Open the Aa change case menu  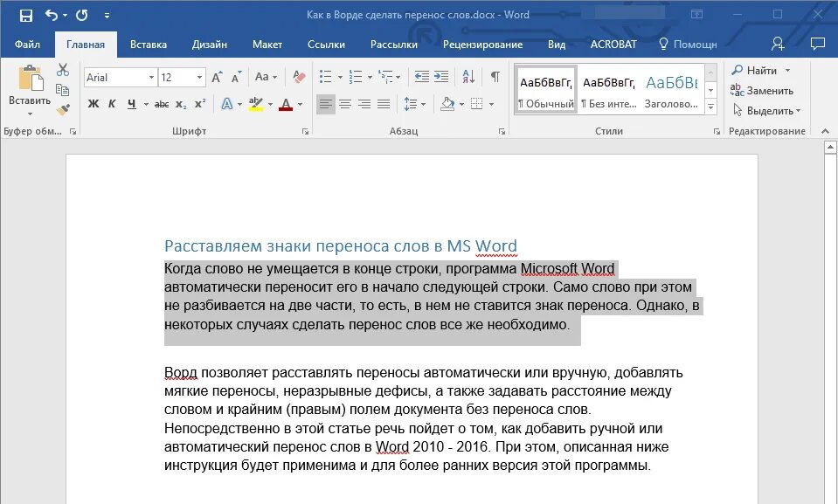coord(266,77)
